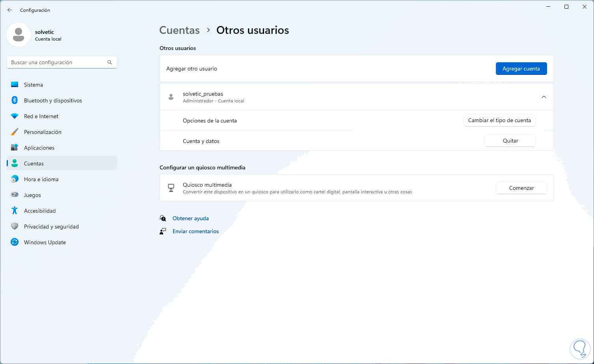Select Personalización in the sidebar
Image resolution: width=594 pixels, height=364 pixels.
tap(62, 132)
